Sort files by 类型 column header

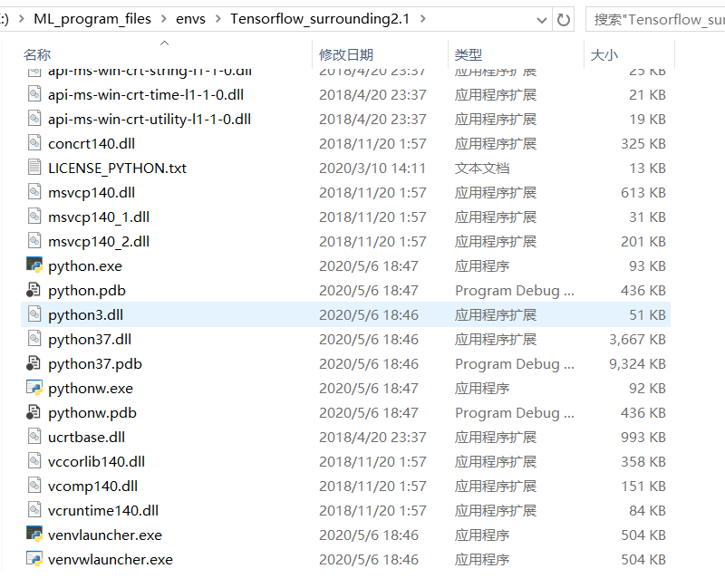468,54
